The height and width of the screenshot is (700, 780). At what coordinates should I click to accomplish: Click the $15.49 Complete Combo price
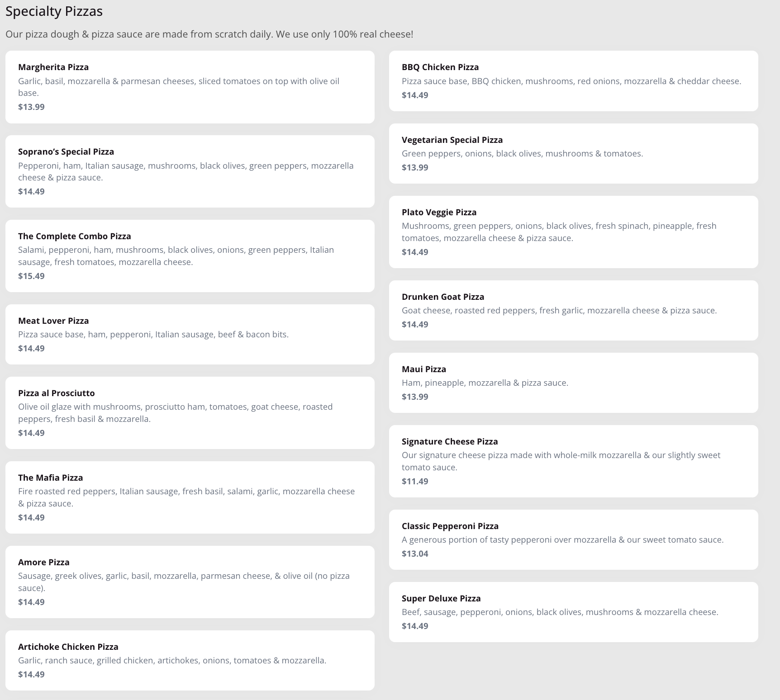31,276
